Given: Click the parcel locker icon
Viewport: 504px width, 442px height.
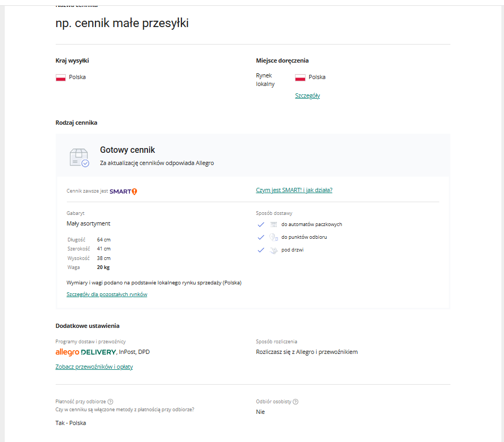Looking at the screenshot, I should point(274,224).
